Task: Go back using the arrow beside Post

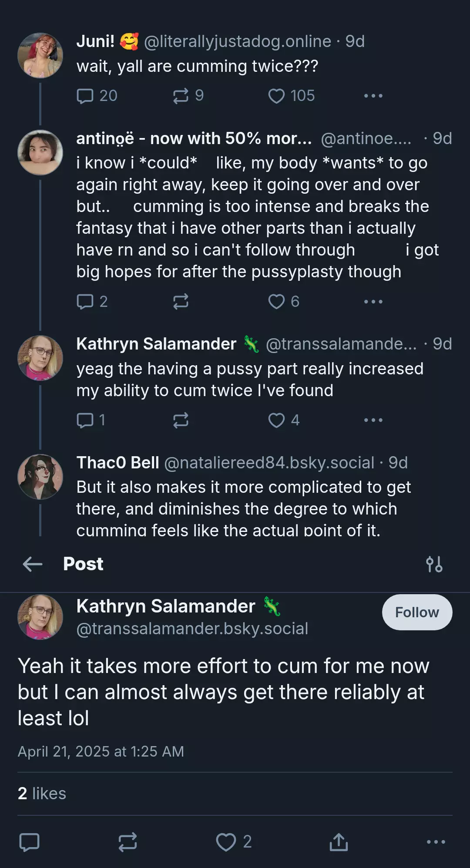Action: point(33,564)
